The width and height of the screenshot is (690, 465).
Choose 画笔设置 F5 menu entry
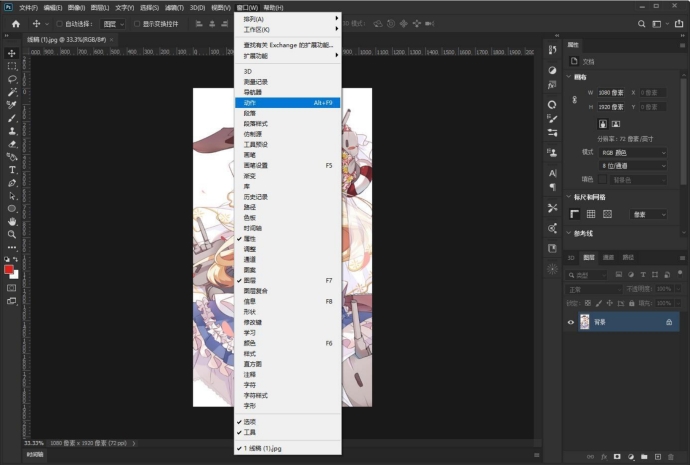coord(288,166)
